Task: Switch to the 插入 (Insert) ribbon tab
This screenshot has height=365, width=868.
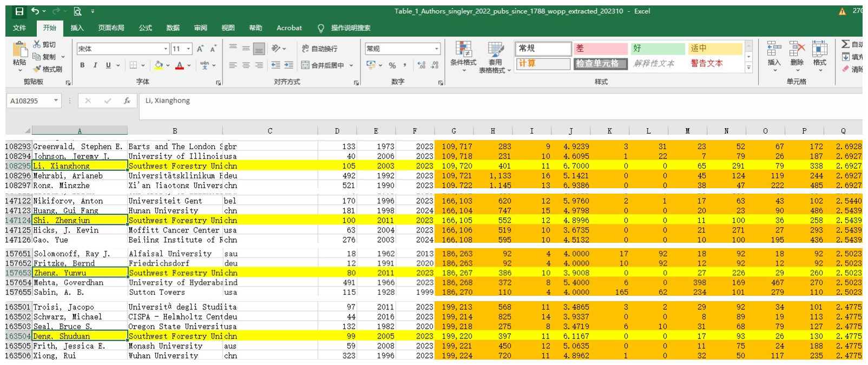Action: 77,28
